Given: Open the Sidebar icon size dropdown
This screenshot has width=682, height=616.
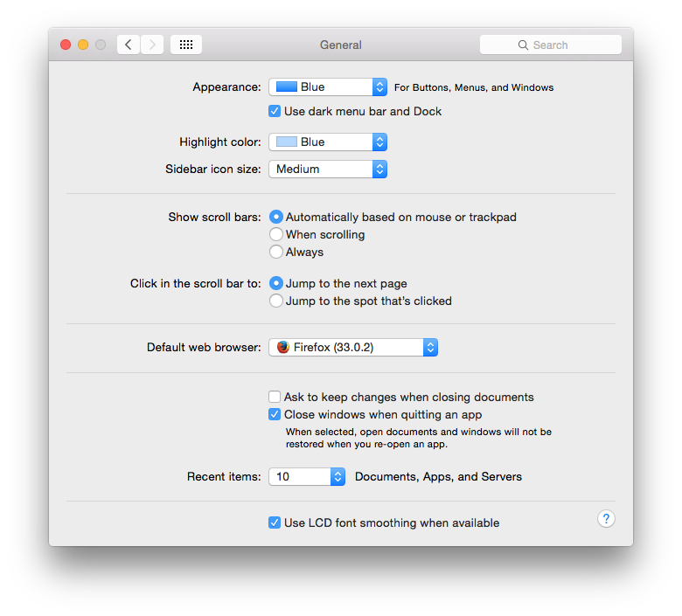Looking at the screenshot, I should pos(328,170).
